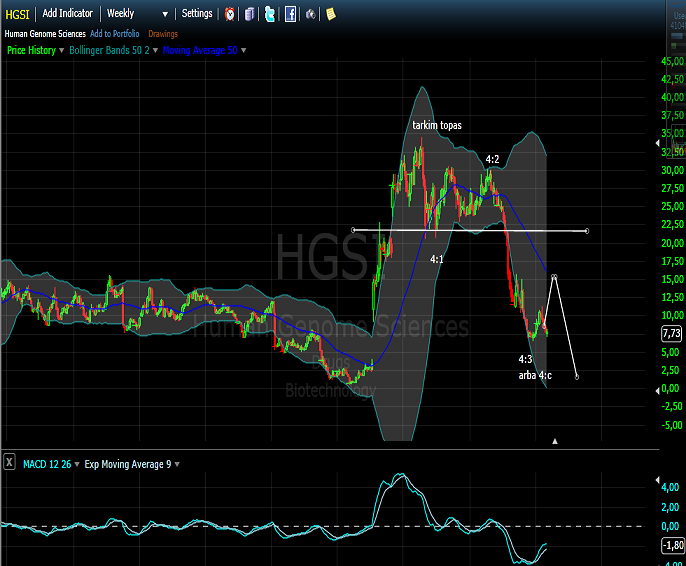Close the MACD panel with X button

pyautogui.click(x=9, y=461)
